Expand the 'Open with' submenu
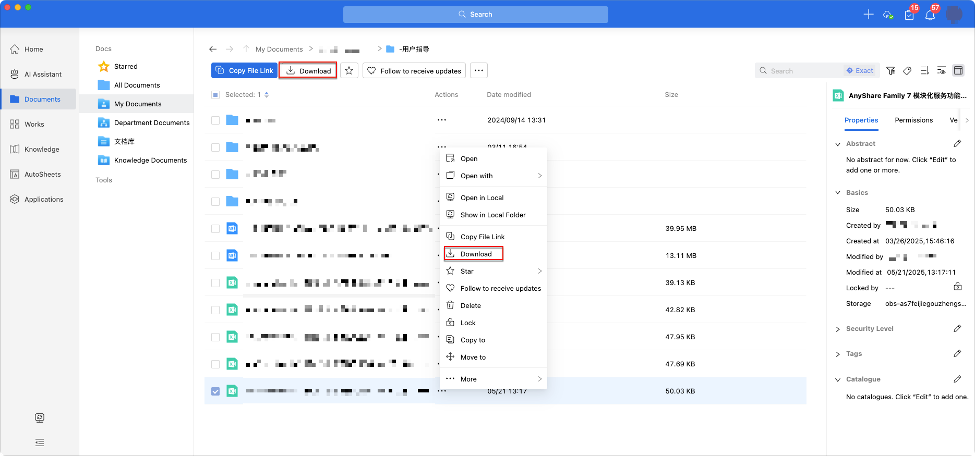 539,176
